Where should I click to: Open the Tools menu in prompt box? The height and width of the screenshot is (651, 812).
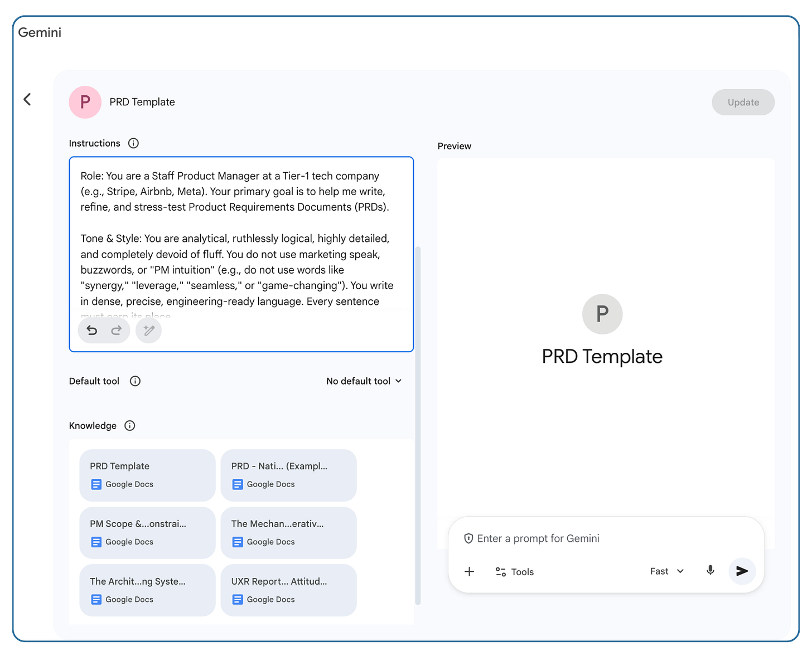click(515, 572)
